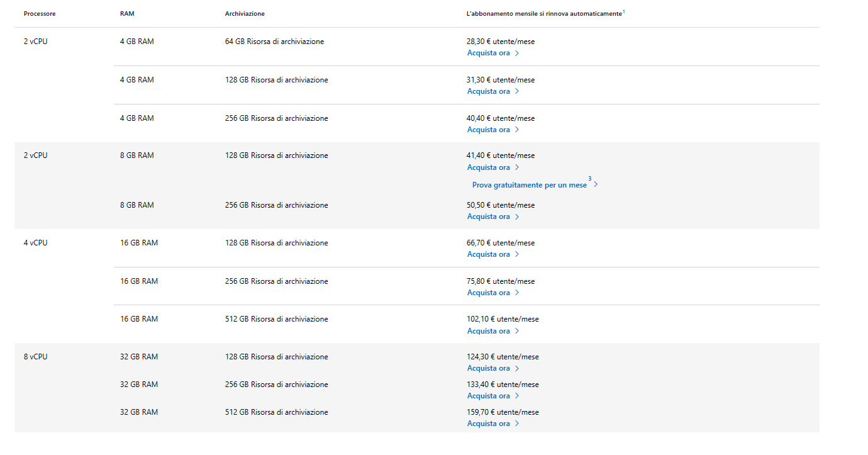Click Acquista ora for 28,30 € plan
Viewport: 868px width, 455px height.
pyautogui.click(x=488, y=53)
